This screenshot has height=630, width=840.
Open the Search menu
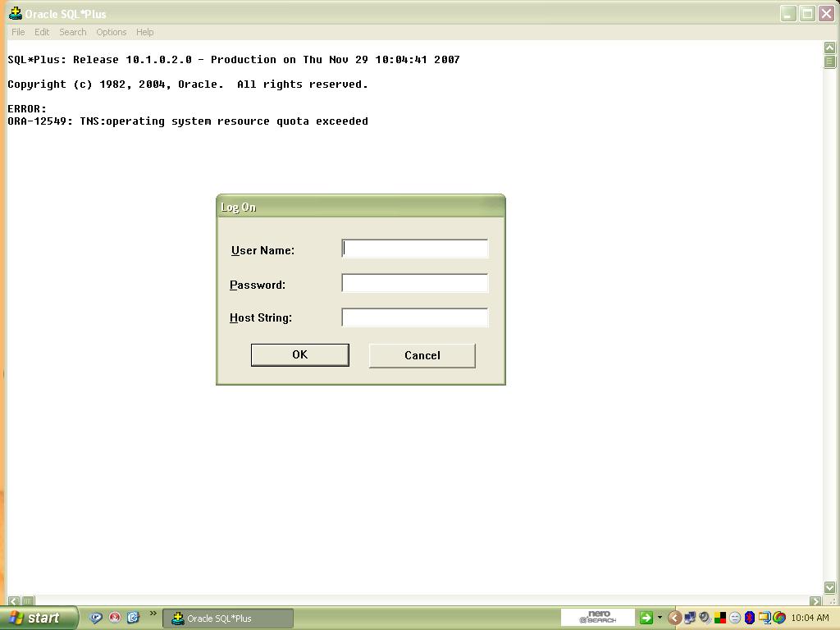pos(73,32)
